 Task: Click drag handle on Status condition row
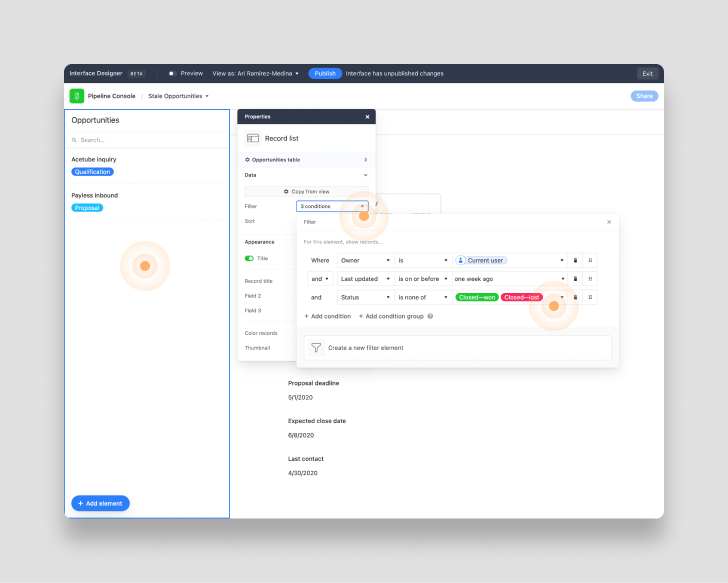point(590,298)
